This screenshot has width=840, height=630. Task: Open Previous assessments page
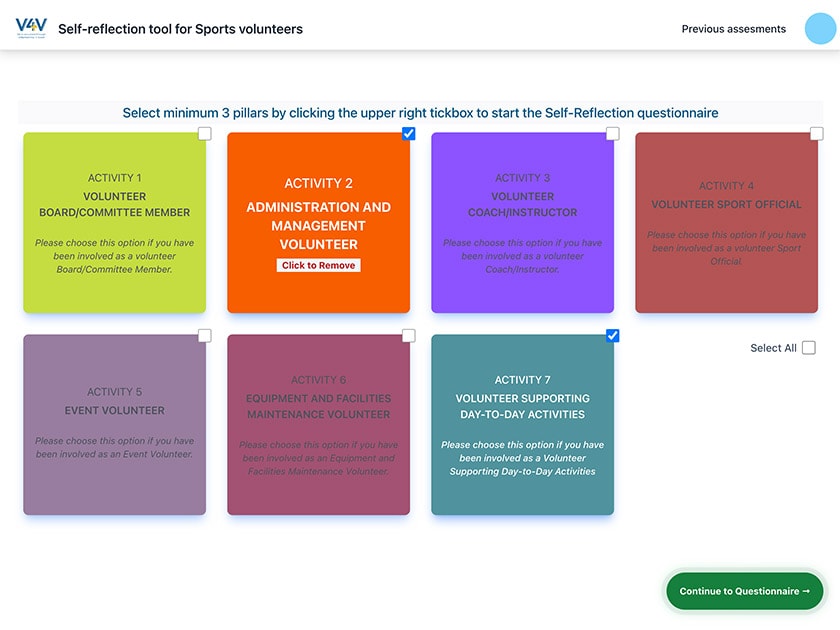(733, 29)
